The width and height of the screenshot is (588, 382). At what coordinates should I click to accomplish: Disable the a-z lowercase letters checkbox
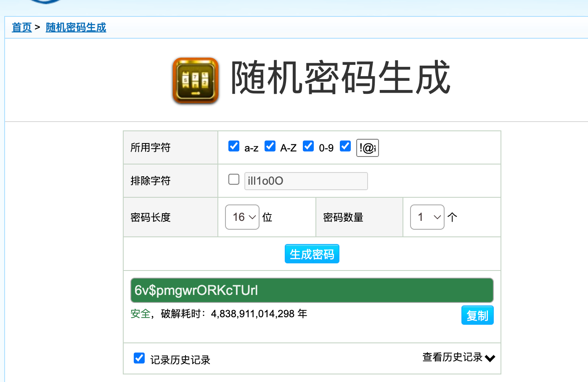[x=233, y=146]
